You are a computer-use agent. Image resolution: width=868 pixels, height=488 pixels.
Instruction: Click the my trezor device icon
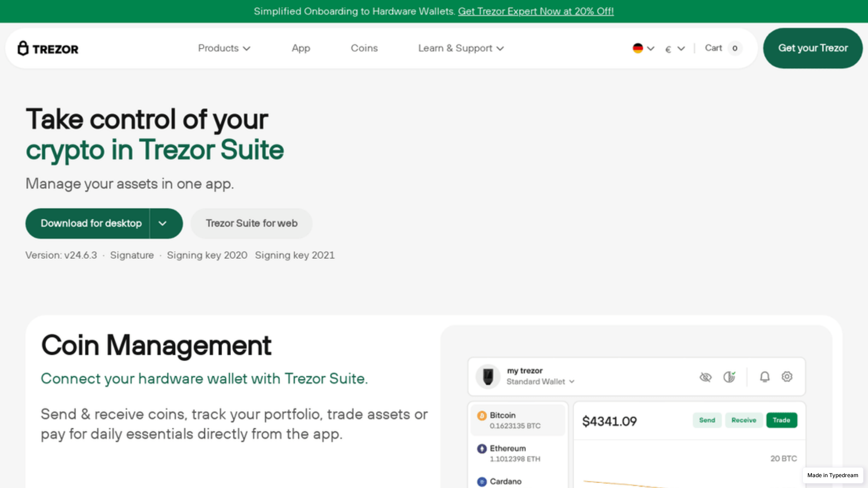point(488,376)
